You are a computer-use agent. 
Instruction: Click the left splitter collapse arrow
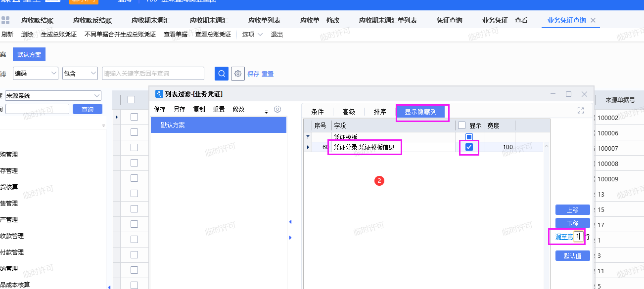click(290, 222)
